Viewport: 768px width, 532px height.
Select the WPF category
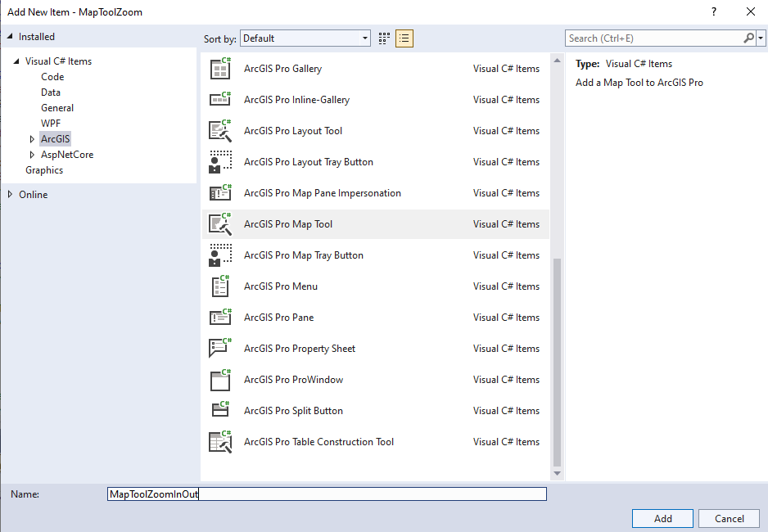51,124
